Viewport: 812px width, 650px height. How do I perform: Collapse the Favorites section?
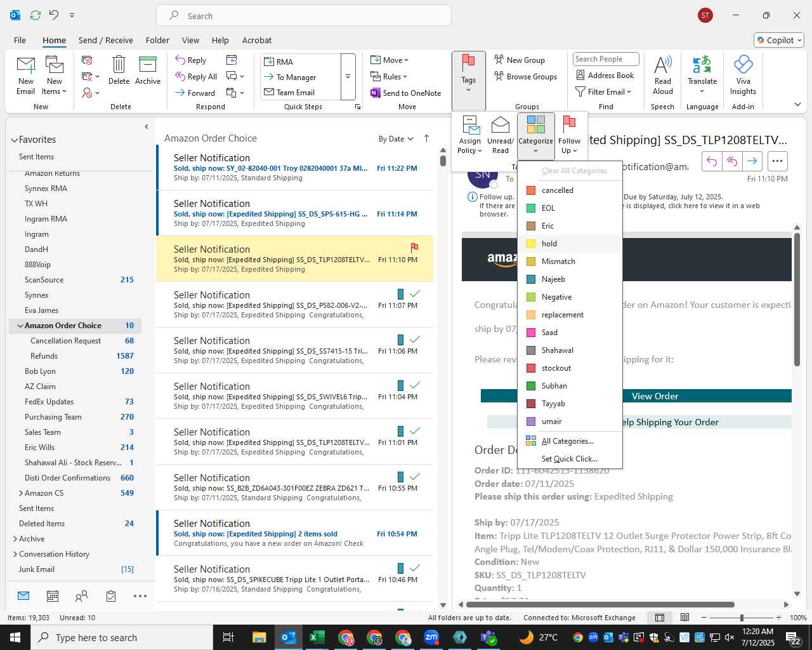tap(14, 140)
